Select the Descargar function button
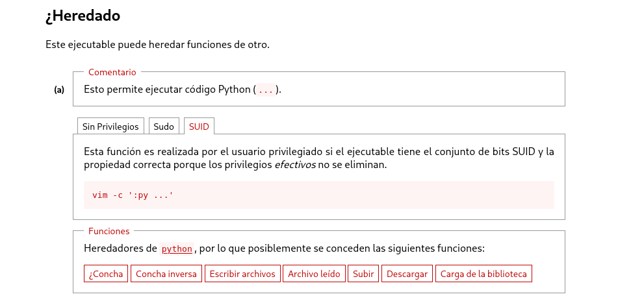 coord(407,274)
